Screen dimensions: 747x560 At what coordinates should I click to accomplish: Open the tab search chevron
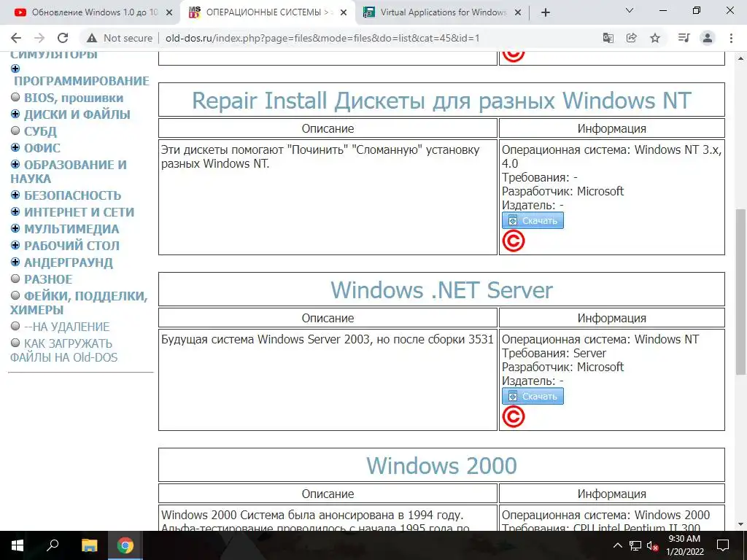point(630,10)
